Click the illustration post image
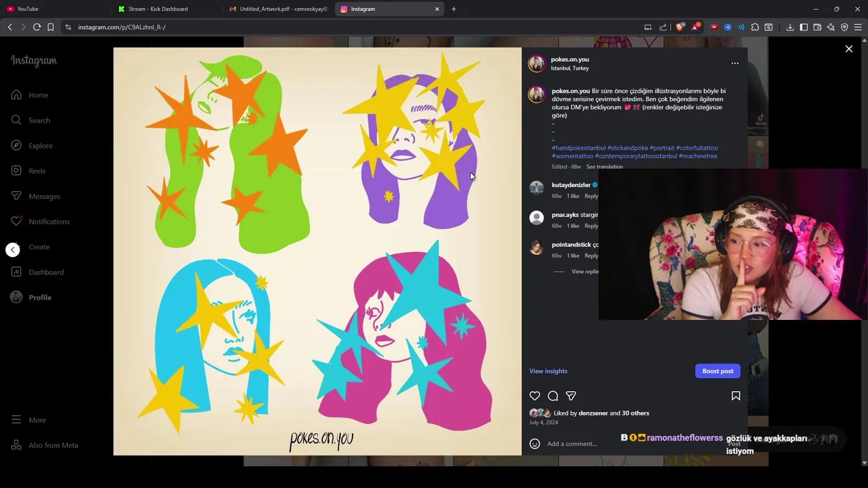The height and width of the screenshot is (488, 868). [x=317, y=251]
